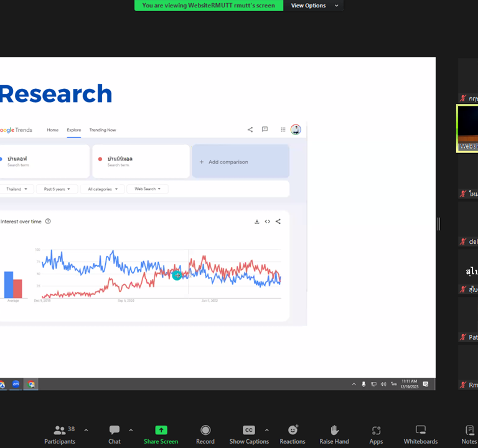Click the teal cursor marker on chart

pyautogui.click(x=177, y=276)
